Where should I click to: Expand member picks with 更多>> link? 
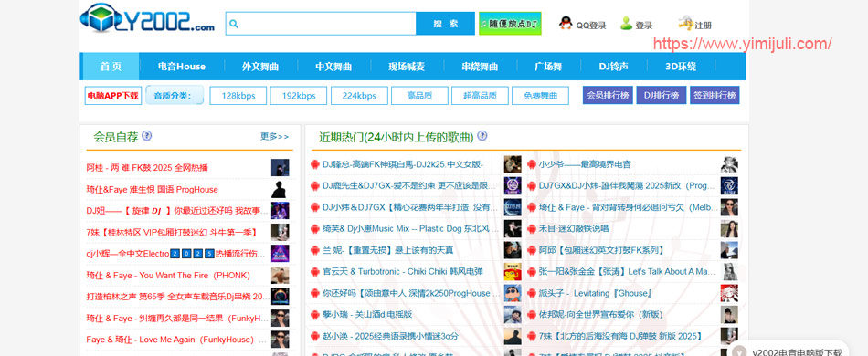click(x=275, y=137)
